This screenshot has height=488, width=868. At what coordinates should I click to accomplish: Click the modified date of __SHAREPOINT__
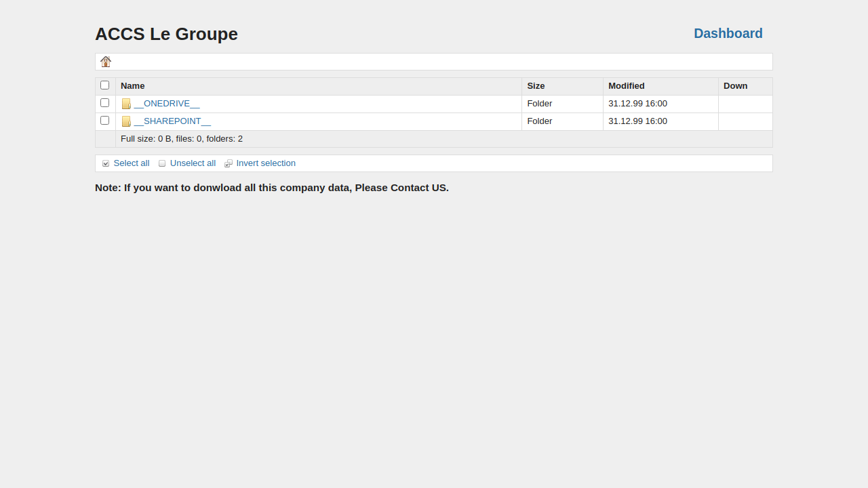[x=637, y=121]
